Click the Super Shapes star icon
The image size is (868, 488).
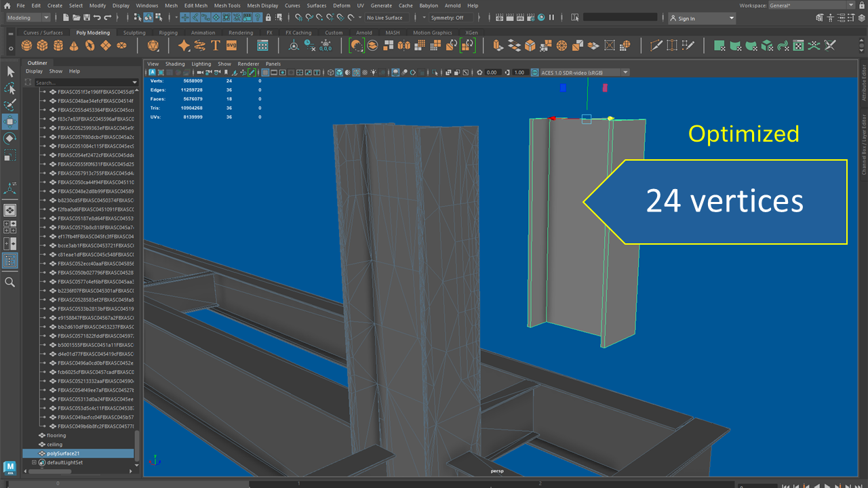click(184, 45)
